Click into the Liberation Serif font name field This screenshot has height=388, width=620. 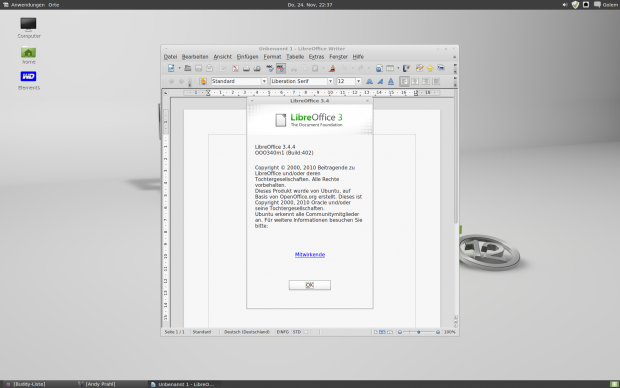(299, 81)
